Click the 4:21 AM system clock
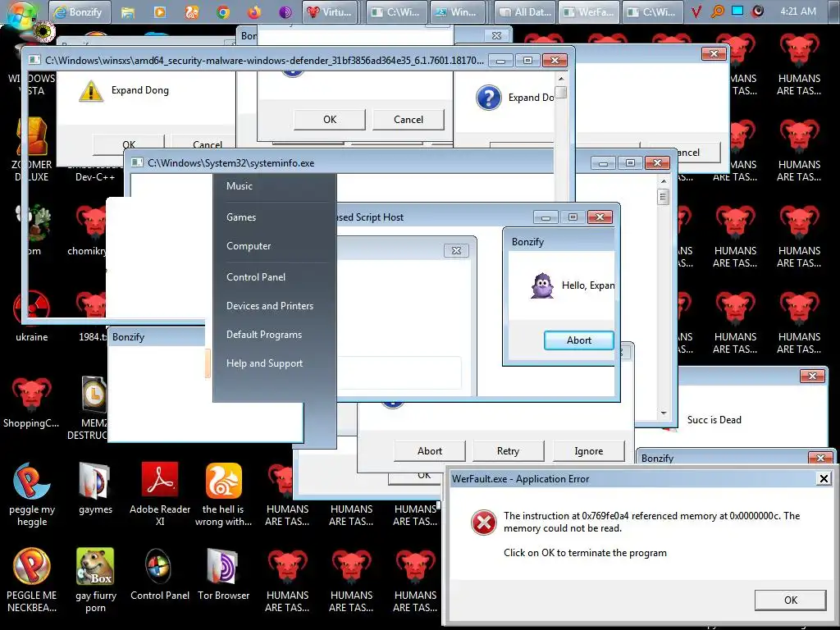The image size is (840, 630). pyautogui.click(x=798, y=11)
